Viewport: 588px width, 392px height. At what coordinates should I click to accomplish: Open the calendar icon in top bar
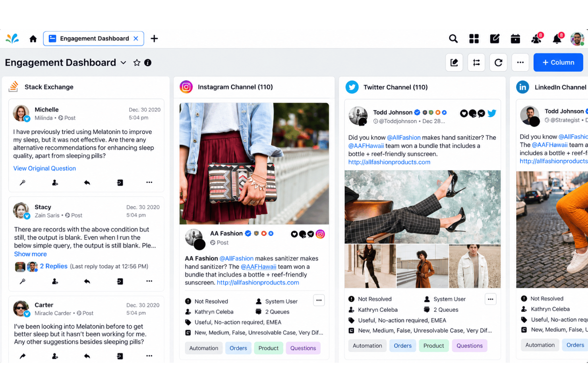(515, 39)
